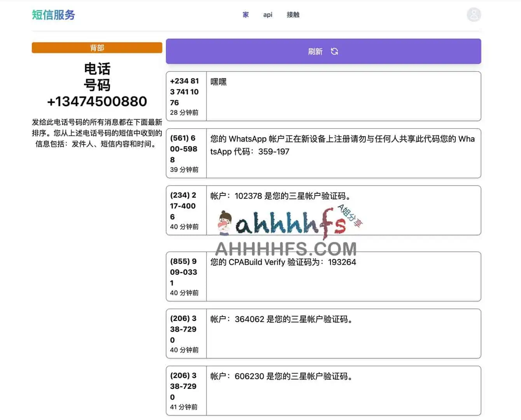The image size is (521, 420).
Task: Click the orange 背部 button
Action: (97, 47)
